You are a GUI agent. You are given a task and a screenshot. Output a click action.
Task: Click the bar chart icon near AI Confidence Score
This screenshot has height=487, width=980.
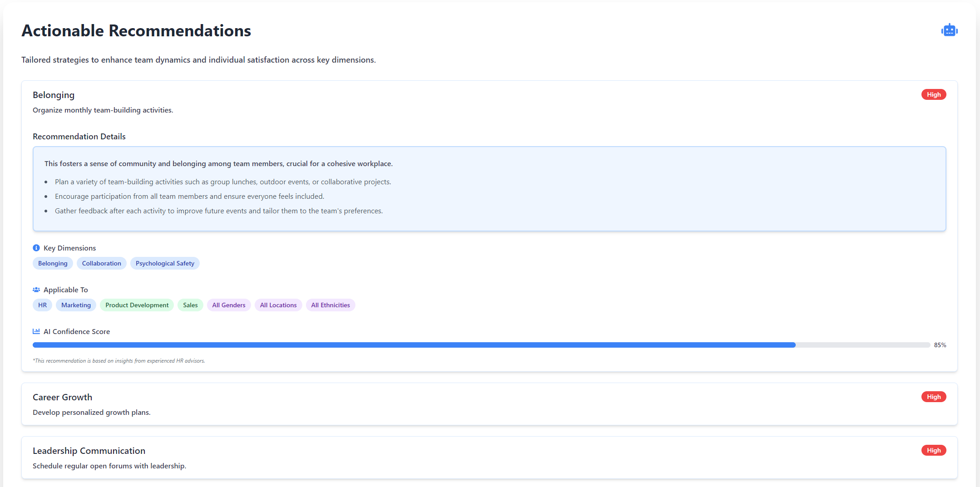coord(36,331)
